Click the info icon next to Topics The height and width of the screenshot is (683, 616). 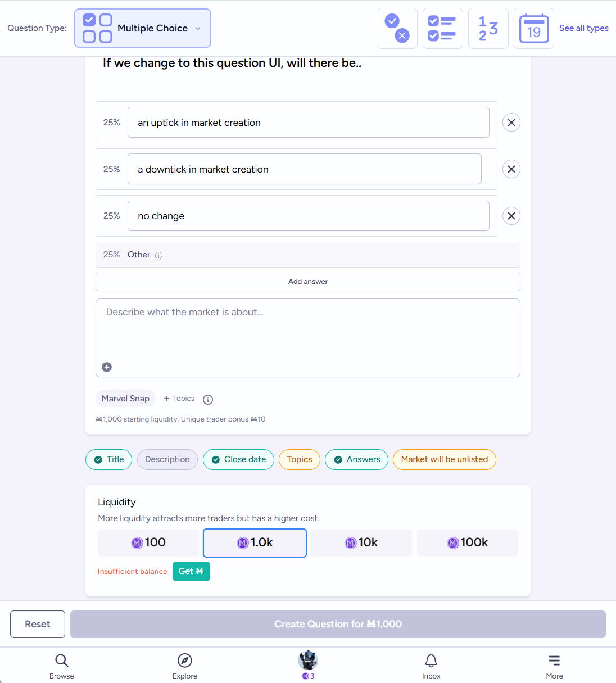pyautogui.click(x=208, y=400)
